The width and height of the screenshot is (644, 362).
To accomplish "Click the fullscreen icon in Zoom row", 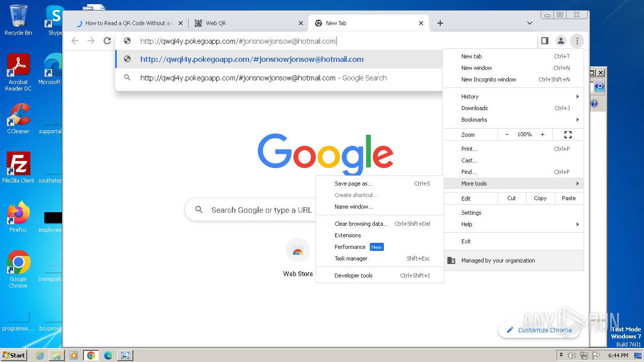I will (568, 135).
